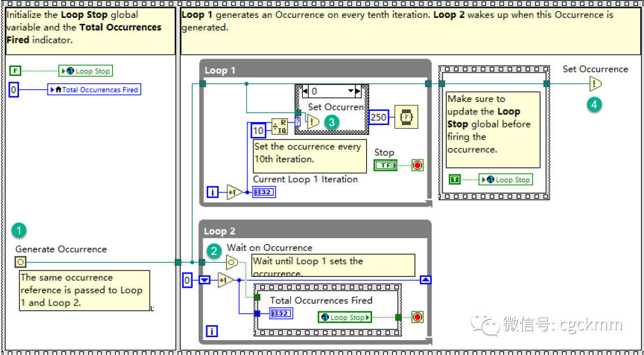Click the 'Wait until Loop 1 sets the occurrence' comment
The height and width of the screenshot is (355, 644).
point(333,266)
